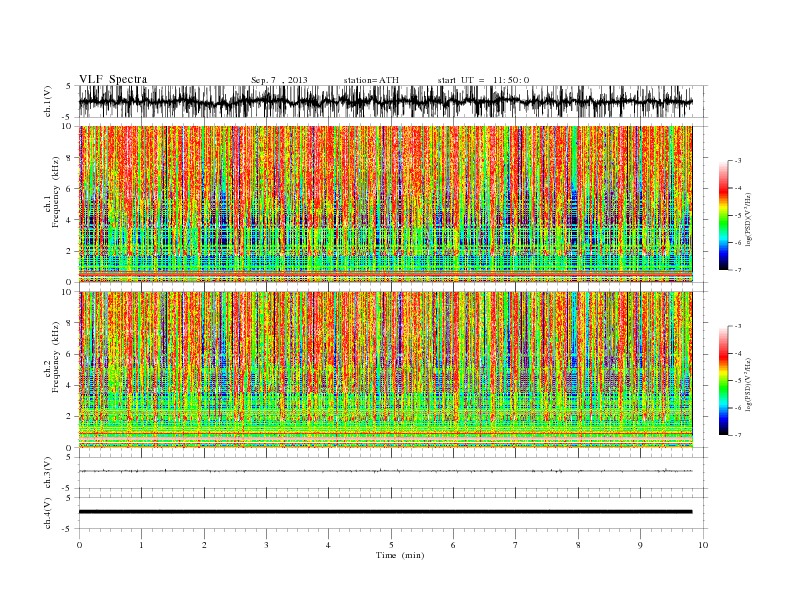Viewport: 792px width, 612px height.
Task: Click the 0 tick on the time axis
Action: 79,545
